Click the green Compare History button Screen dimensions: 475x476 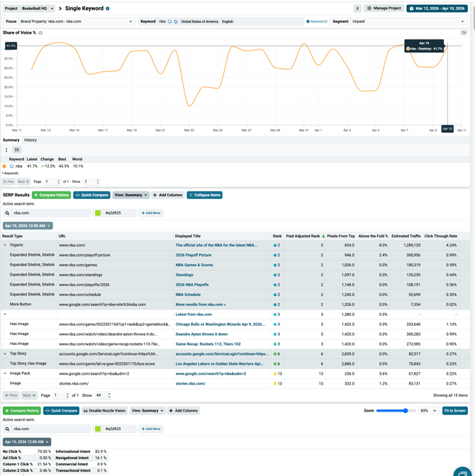click(x=51, y=195)
